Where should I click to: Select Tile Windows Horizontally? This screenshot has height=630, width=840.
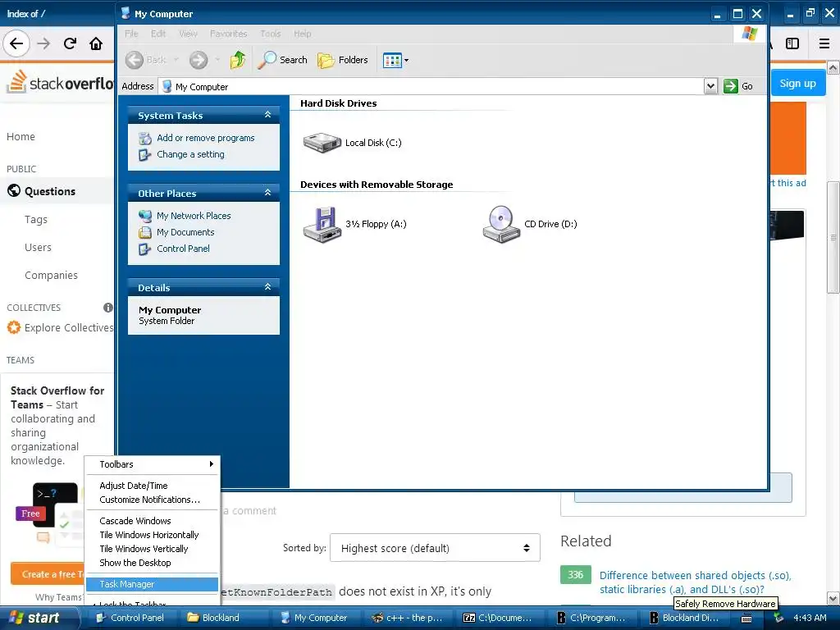152,535
